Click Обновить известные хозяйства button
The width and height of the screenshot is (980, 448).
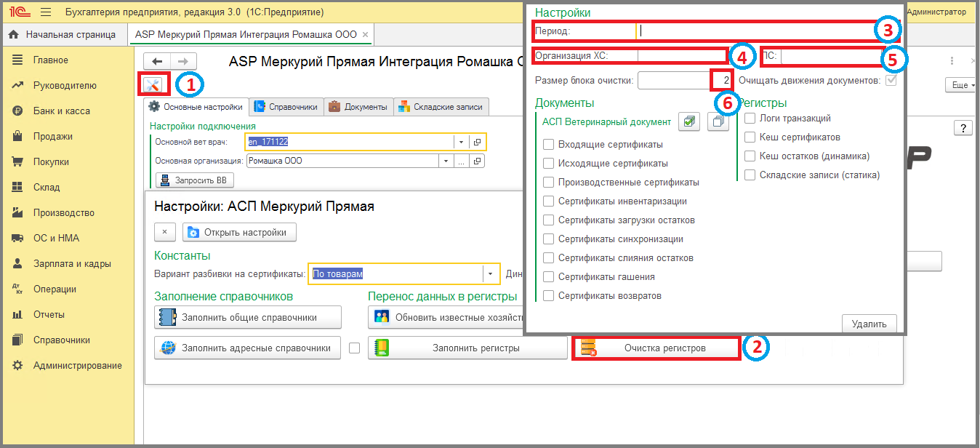(446, 317)
